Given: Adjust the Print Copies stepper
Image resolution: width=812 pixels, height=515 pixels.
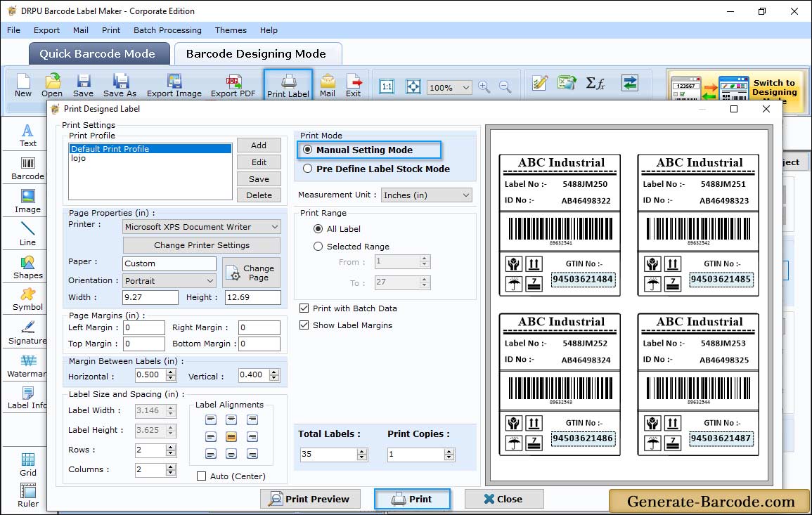Looking at the screenshot, I should [x=449, y=455].
